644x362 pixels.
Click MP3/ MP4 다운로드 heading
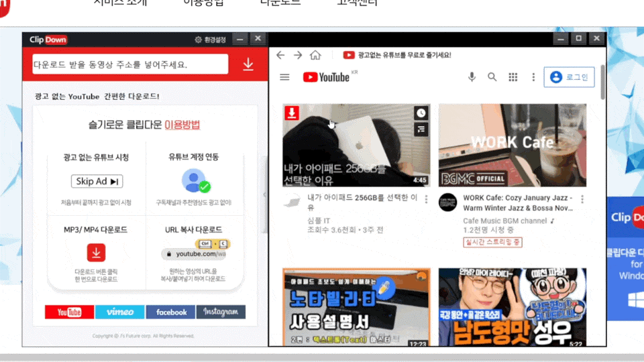95,230
